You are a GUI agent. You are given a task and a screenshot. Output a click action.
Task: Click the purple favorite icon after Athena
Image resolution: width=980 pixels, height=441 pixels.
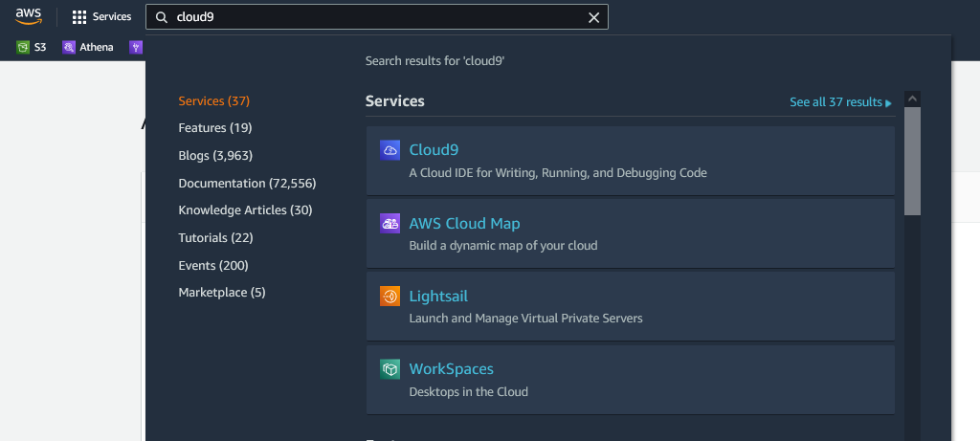(x=136, y=47)
